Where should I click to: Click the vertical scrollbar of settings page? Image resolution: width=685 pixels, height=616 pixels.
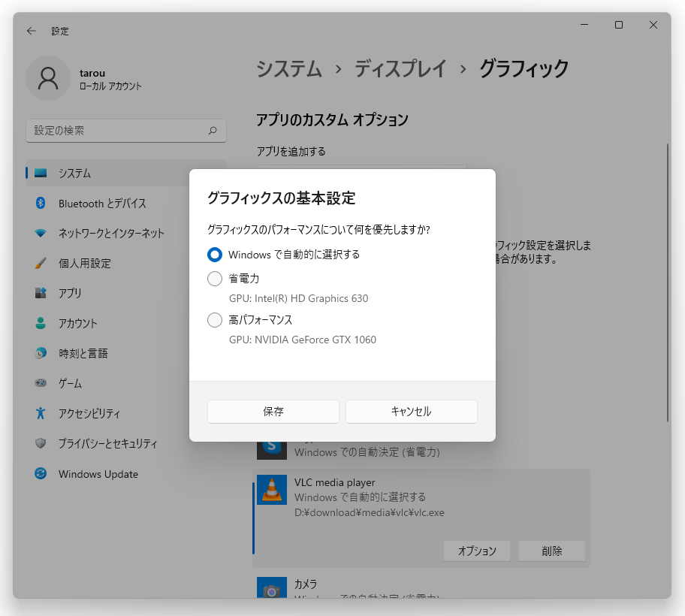667,282
